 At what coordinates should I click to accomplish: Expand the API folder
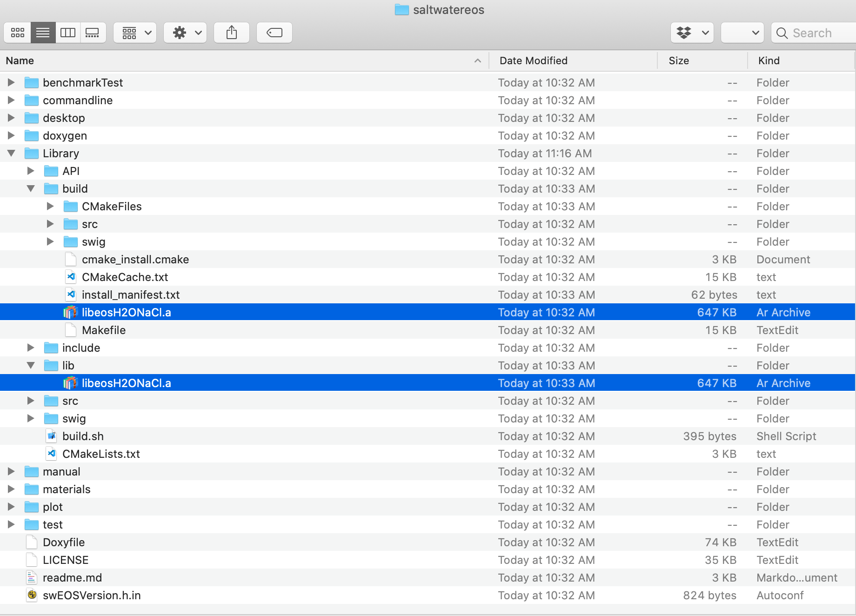coord(31,171)
